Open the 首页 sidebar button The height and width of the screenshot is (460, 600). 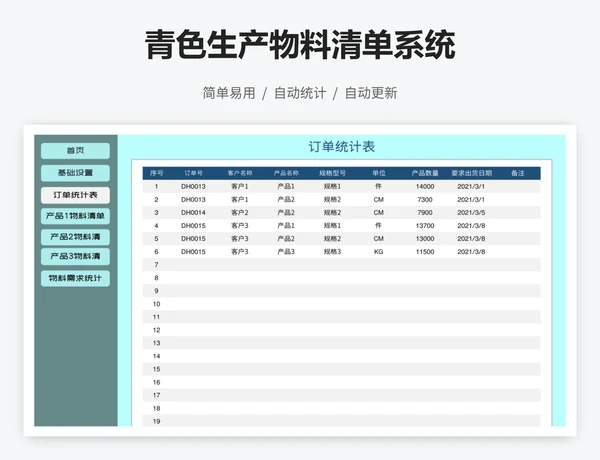click(75, 151)
